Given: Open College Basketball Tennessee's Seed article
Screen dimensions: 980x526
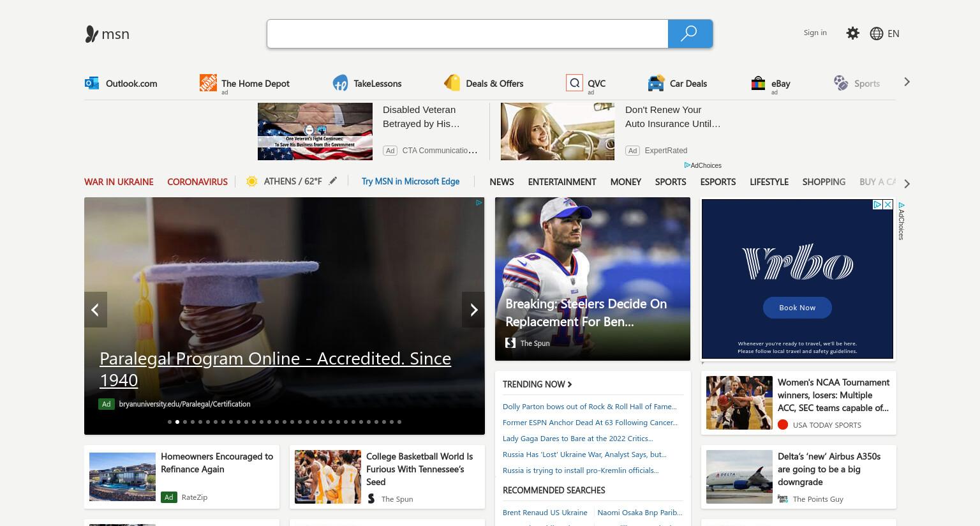Looking at the screenshot, I should click(x=419, y=469).
